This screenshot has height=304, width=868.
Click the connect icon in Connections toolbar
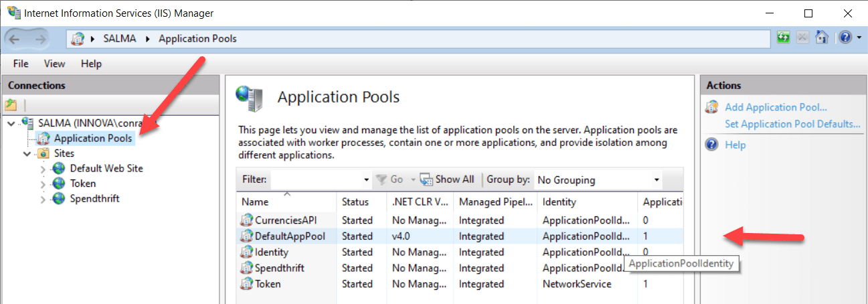pos(11,105)
